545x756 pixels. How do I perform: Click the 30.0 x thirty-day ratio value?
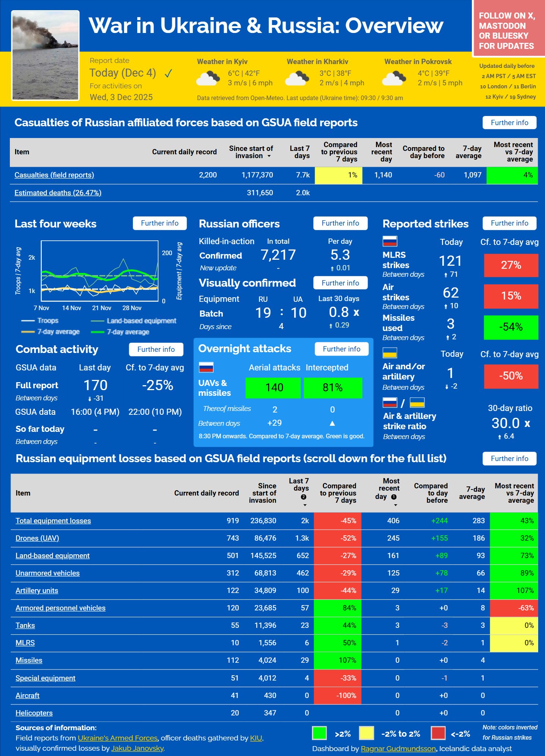coord(511,423)
